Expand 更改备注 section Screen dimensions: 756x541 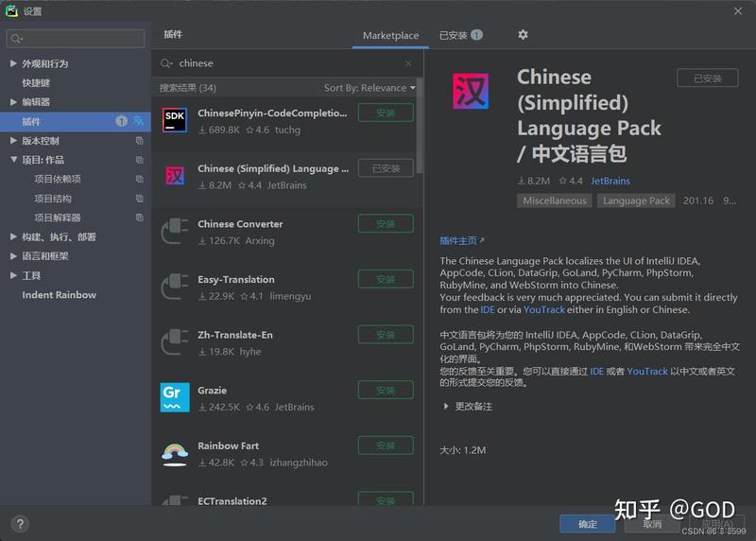click(446, 407)
